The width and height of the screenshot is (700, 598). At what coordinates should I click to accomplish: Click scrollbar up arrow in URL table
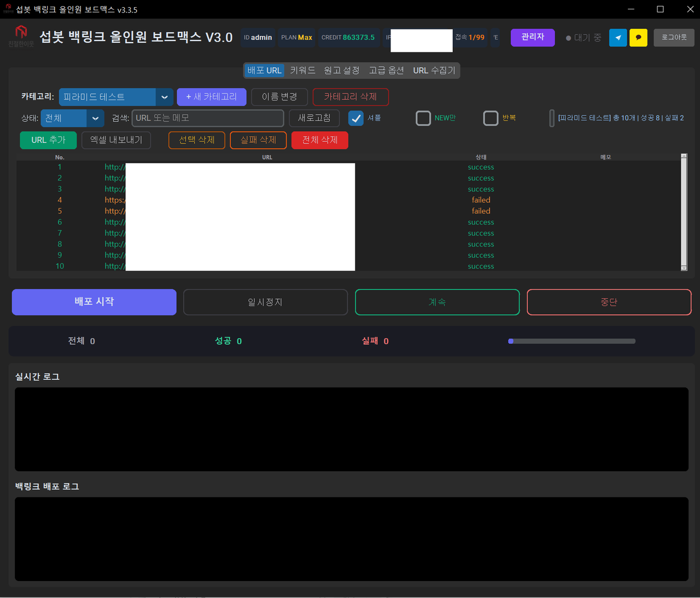click(x=684, y=156)
